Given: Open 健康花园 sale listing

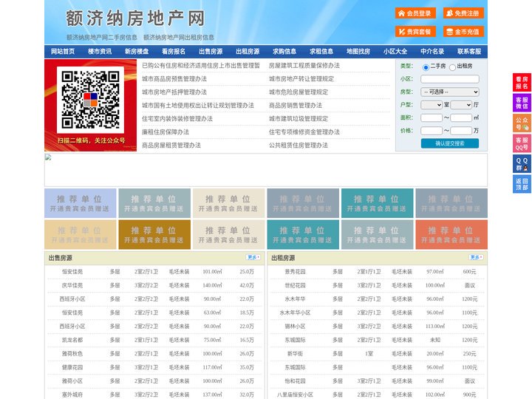Looking at the screenshot, I should tap(72, 367).
